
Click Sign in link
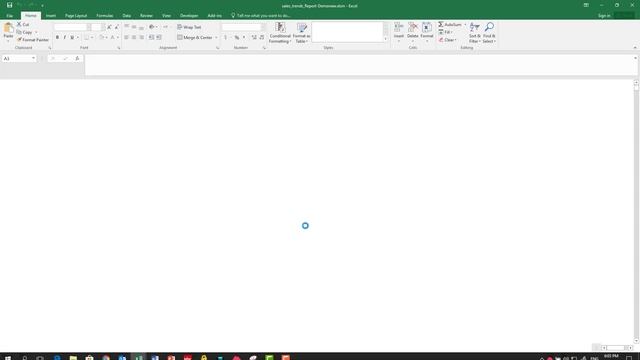click(604, 16)
